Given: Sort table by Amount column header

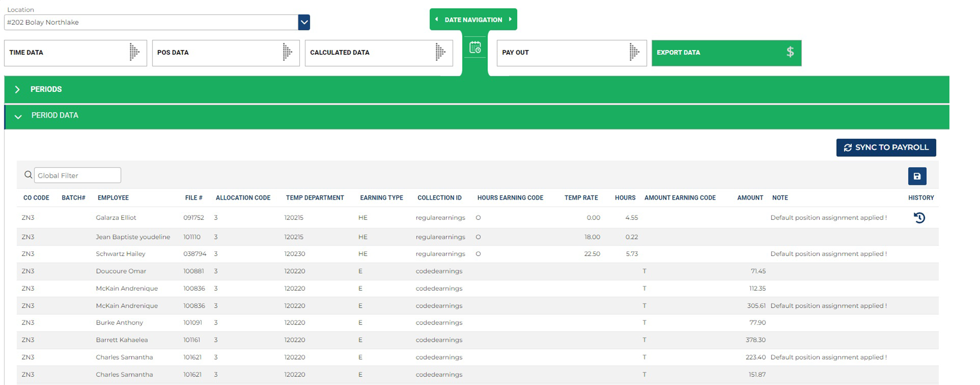Looking at the screenshot, I should coord(749,198).
